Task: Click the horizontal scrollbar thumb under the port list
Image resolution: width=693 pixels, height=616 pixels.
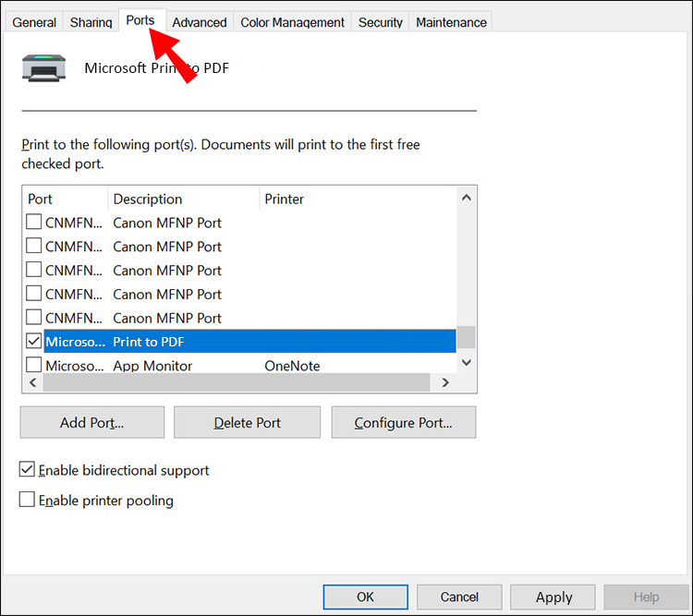Action: pos(237,382)
